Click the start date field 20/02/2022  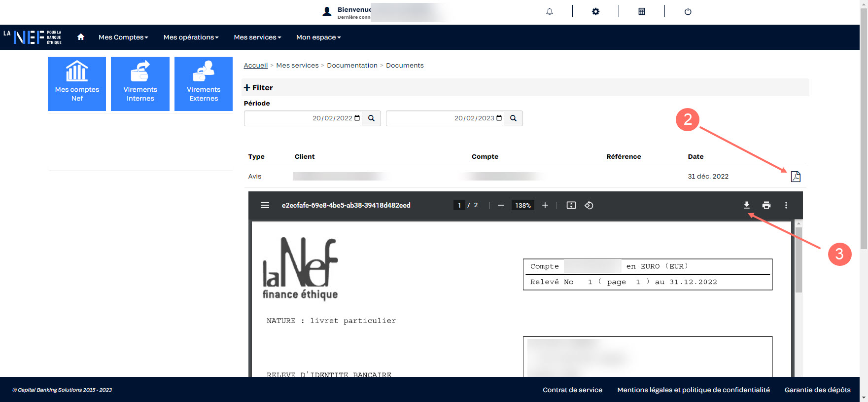click(303, 118)
